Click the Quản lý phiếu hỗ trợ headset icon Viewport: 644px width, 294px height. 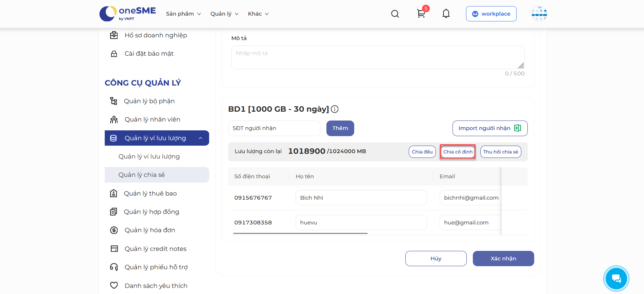(114, 267)
